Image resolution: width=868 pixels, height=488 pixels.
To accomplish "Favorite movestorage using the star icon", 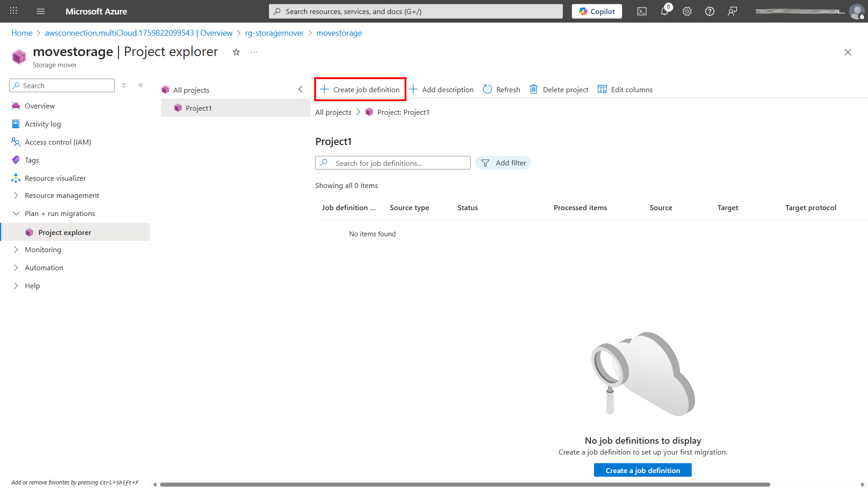I will [236, 52].
